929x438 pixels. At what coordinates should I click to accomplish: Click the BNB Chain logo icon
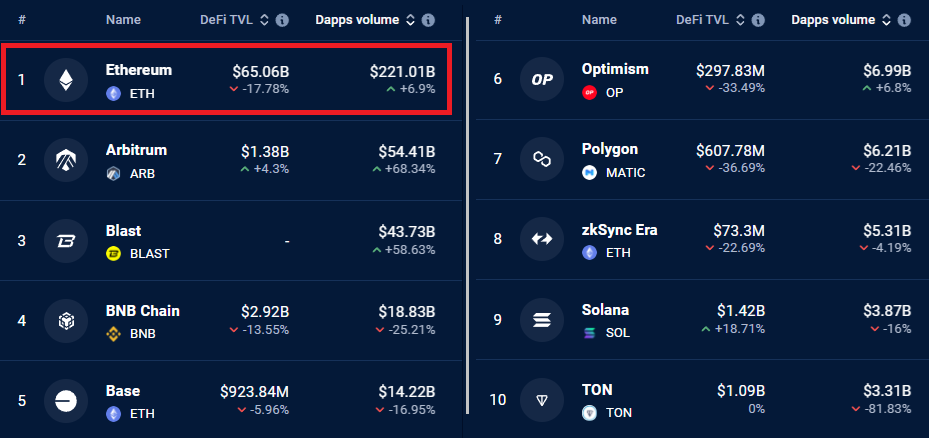66,321
